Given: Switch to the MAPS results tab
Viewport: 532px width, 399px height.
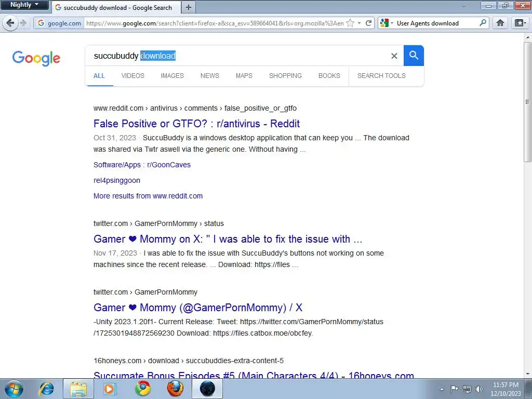Looking at the screenshot, I should 244,76.
